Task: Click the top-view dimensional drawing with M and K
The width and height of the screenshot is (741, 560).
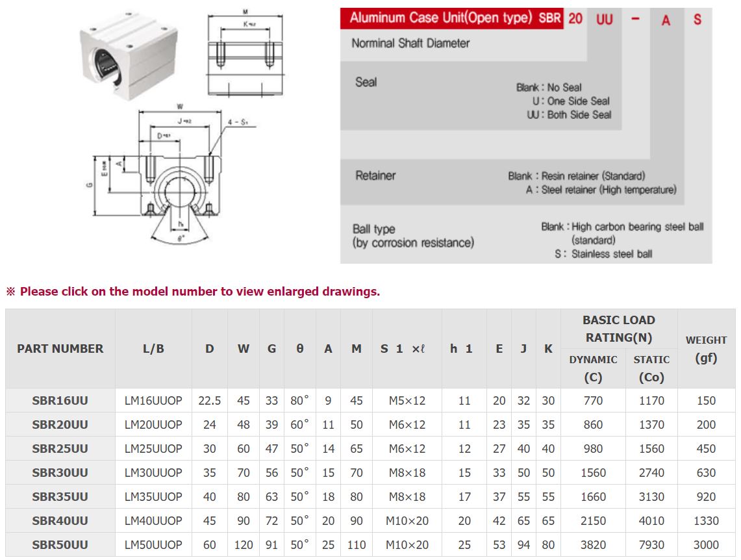Action: [245, 53]
